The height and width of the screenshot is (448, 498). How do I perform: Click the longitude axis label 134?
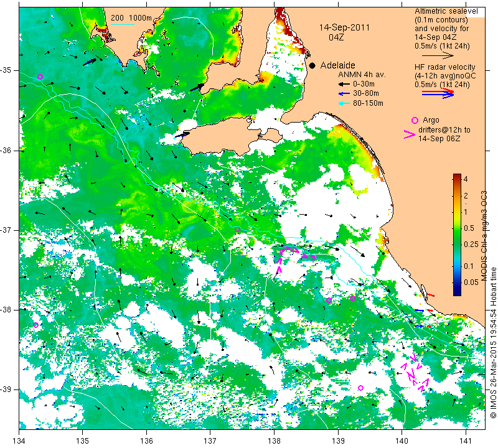(19, 441)
